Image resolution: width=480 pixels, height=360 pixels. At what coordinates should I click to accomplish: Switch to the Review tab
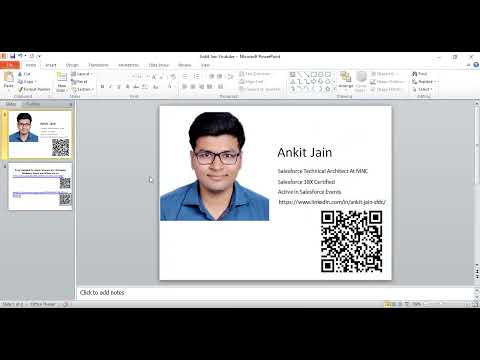185,65
